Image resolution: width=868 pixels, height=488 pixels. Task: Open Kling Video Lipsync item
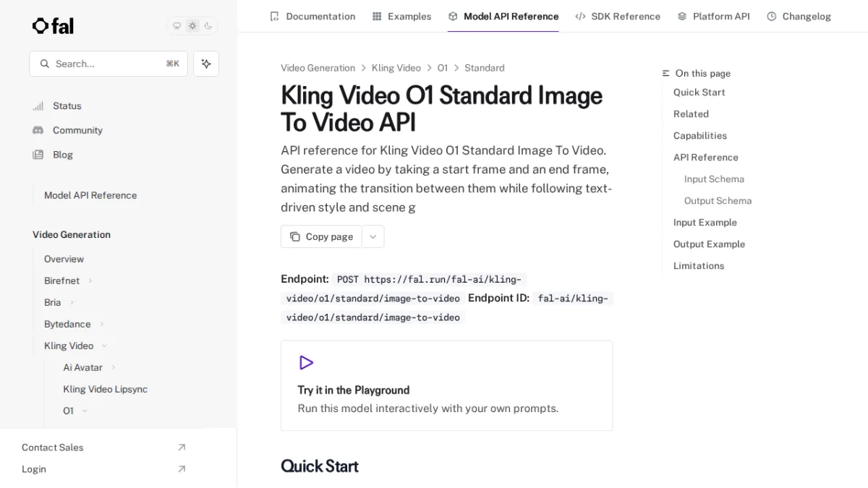click(x=105, y=389)
